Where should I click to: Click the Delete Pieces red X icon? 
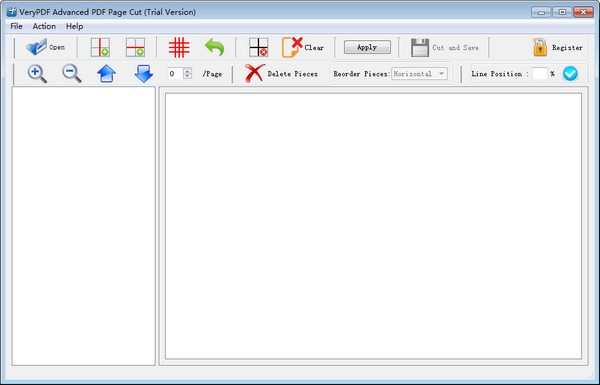[x=255, y=73]
